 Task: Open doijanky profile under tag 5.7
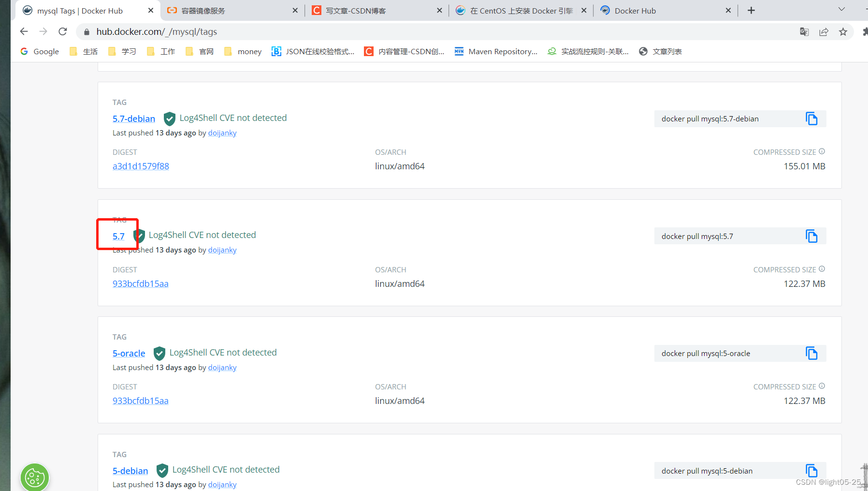tap(222, 250)
